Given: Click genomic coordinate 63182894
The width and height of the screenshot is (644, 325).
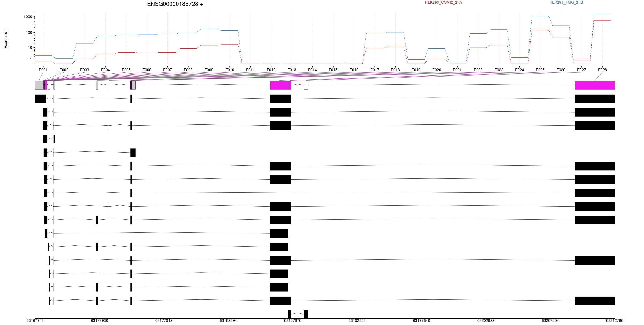Looking at the screenshot, I should click(x=228, y=320).
